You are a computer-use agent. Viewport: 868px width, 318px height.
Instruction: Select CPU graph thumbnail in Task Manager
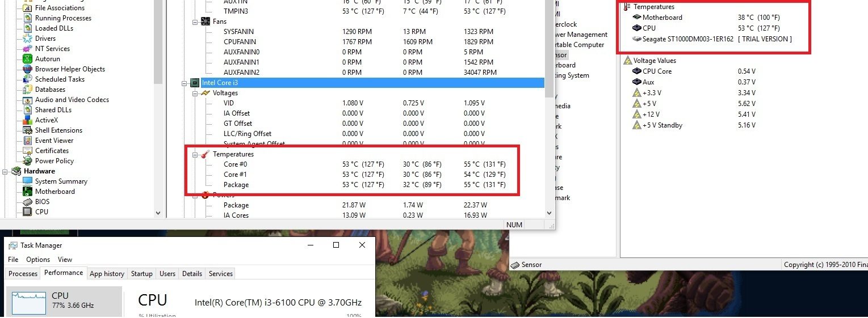coord(29,303)
